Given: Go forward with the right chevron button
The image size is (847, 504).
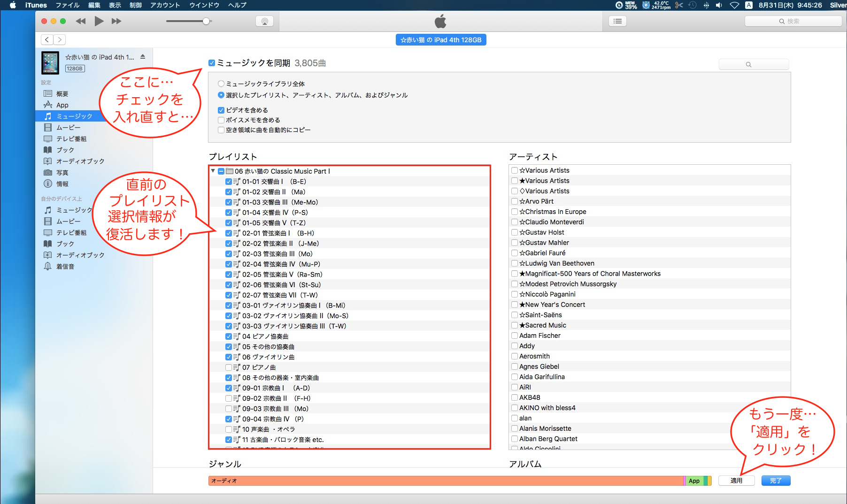Looking at the screenshot, I should 60,40.
